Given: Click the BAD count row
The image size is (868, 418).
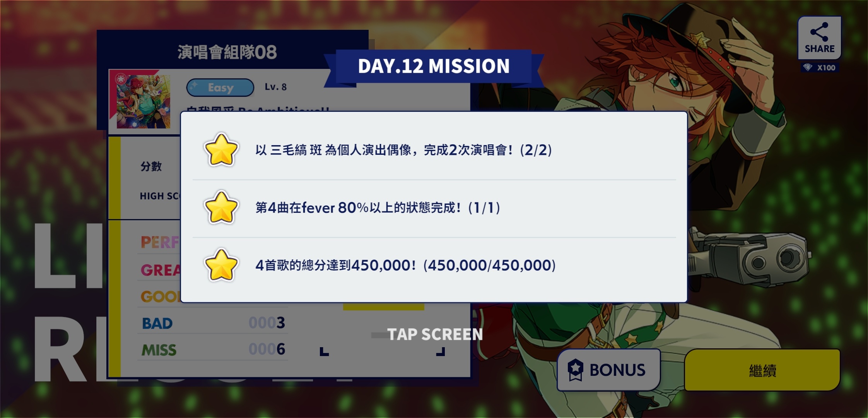Looking at the screenshot, I should 213,323.
